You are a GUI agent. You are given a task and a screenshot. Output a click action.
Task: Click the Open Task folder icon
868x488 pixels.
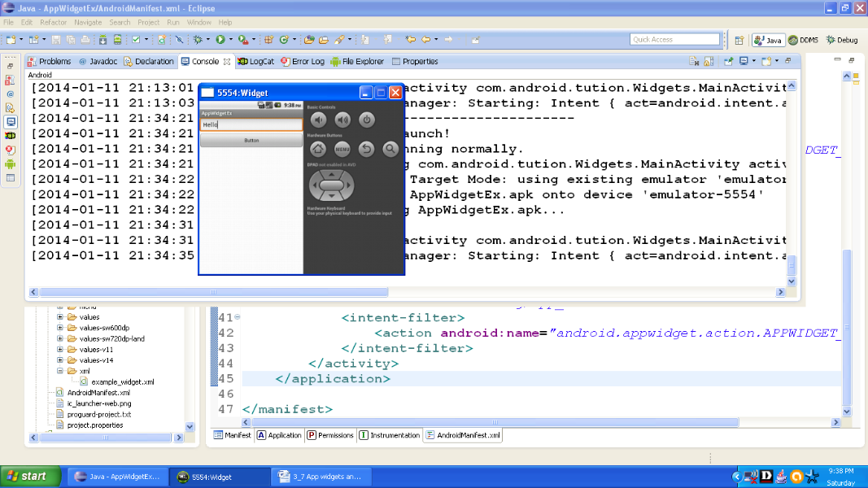(324, 39)
